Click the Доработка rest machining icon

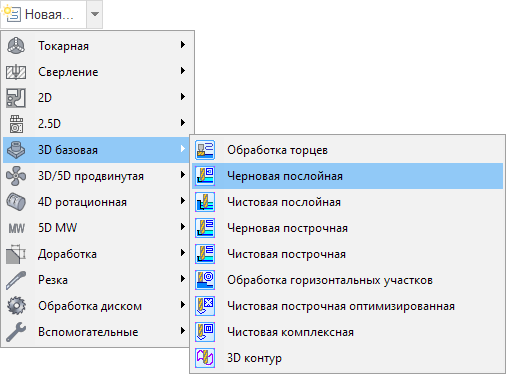tap(16, 254)
